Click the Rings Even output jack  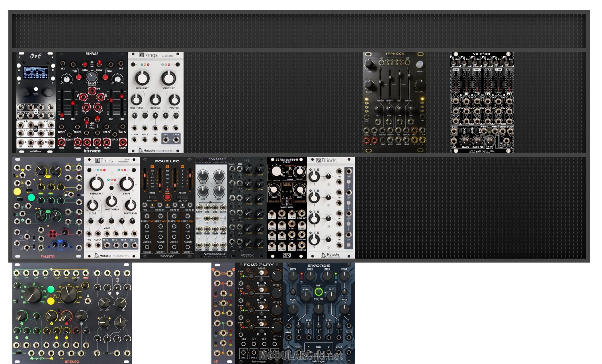[176, 140]
